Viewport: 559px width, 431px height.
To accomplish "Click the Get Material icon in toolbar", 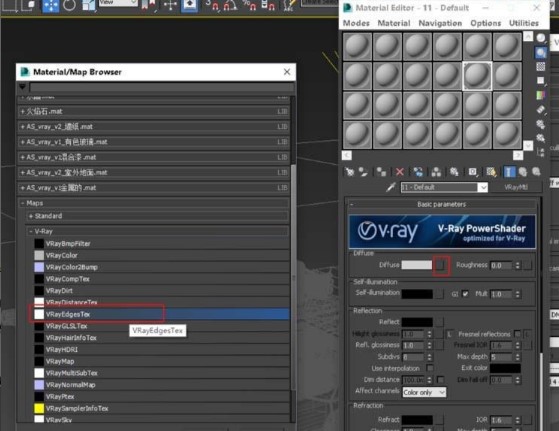I will pos(350,172).
